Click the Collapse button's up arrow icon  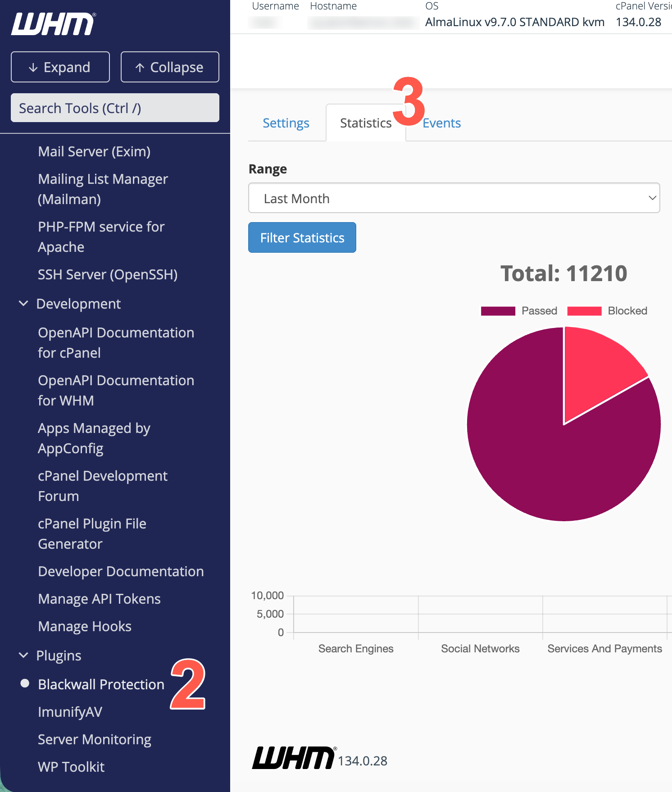point(140,68)
